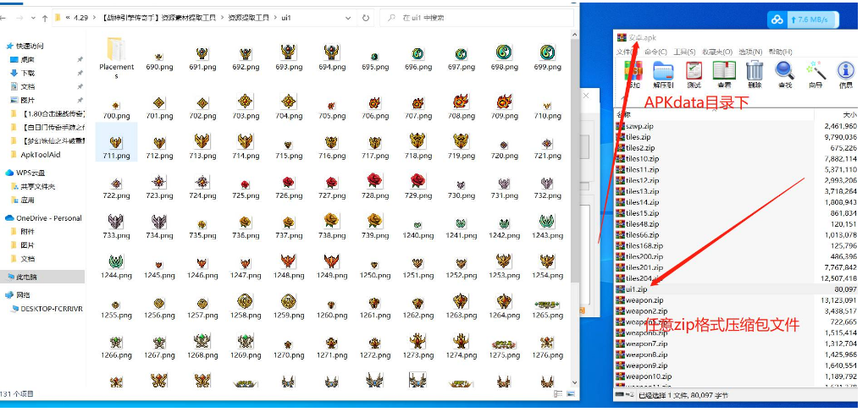Click the Delete trash can icon

point(755,74)
